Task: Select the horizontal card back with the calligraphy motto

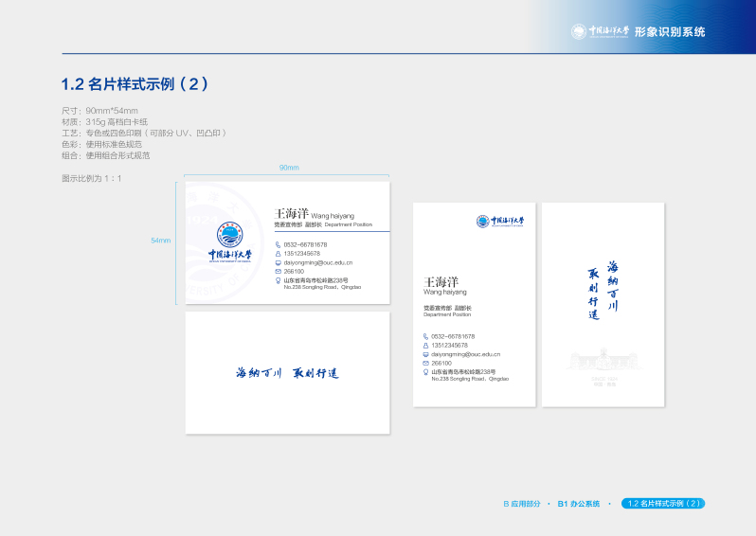Action: pos(287,373)
